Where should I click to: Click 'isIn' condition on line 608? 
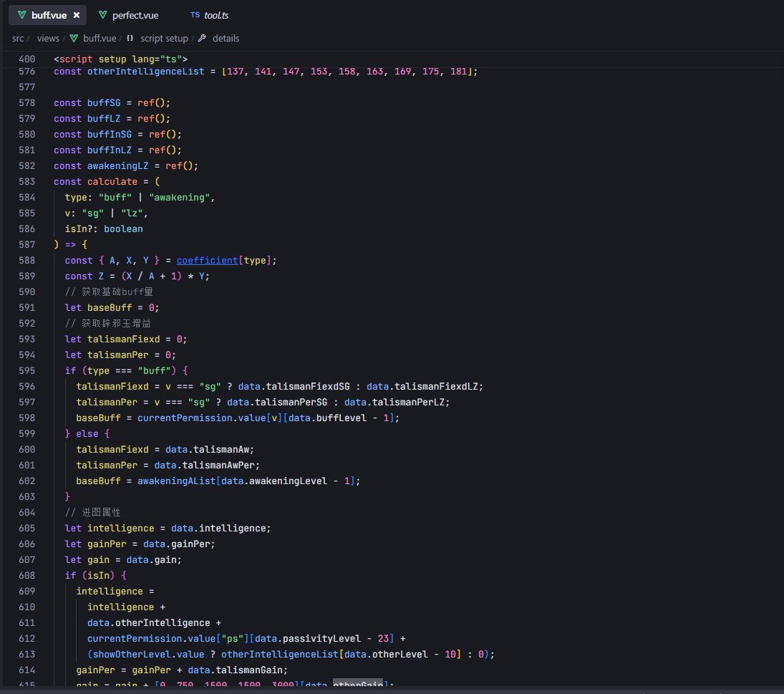(x=98, y=576)
